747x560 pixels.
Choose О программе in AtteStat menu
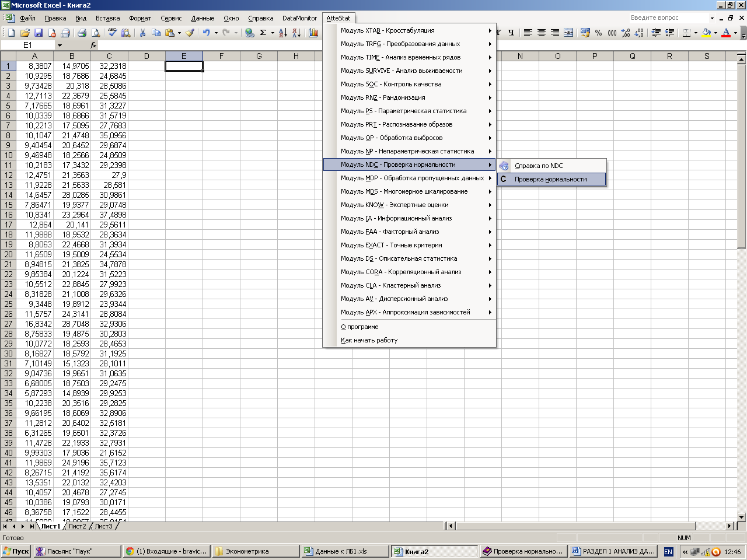pyautogui.click(x=409, y=327)
